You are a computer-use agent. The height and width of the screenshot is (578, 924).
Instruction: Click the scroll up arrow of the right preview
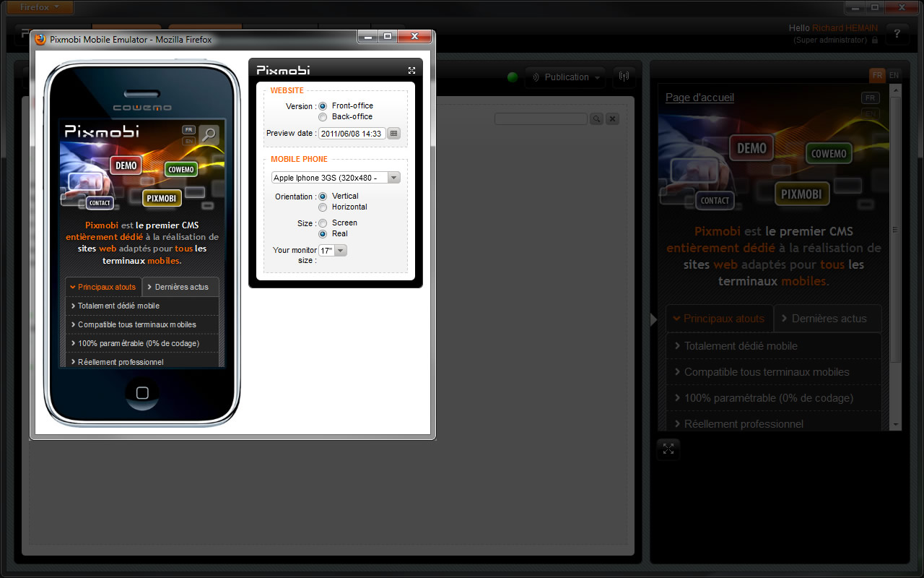click(896, 90)
